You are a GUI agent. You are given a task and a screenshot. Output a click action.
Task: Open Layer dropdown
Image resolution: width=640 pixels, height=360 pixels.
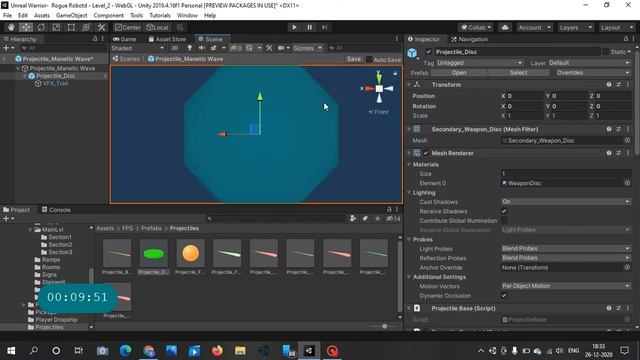589,63
